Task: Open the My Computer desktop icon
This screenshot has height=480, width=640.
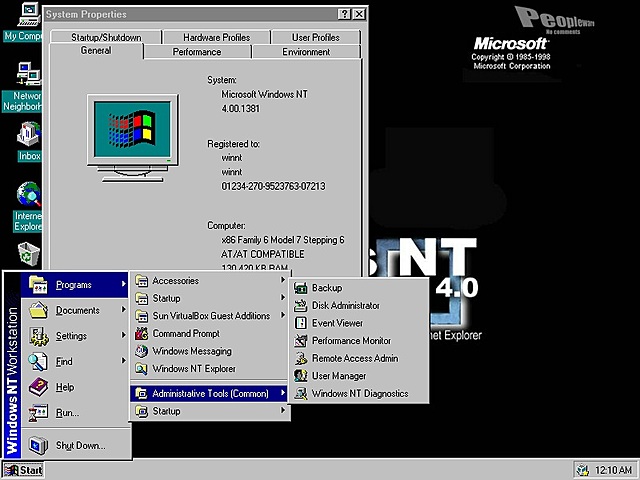Action: coord(29,15)
